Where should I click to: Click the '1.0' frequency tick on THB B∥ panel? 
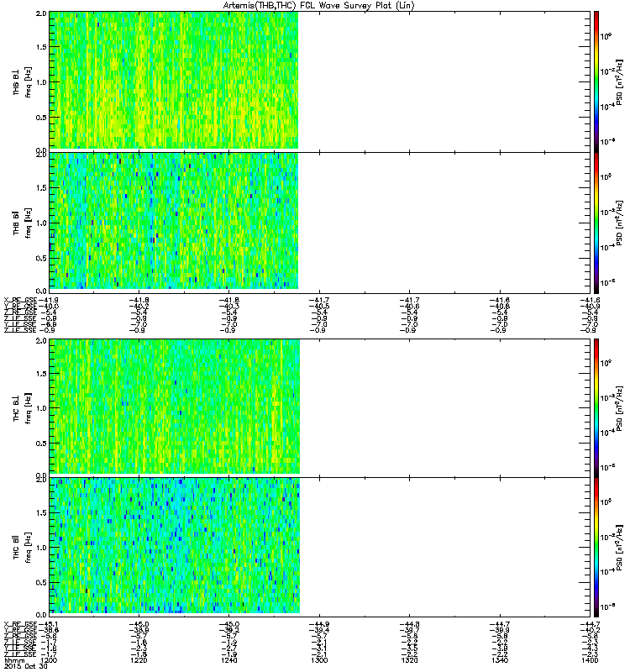pyautogui.click(x=41, y=223)
